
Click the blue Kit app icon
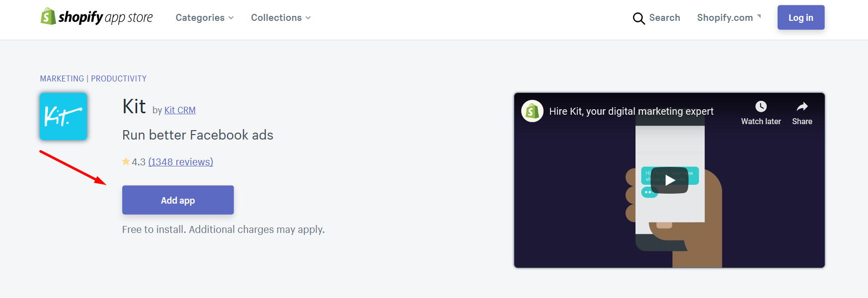tap(64, 117)
